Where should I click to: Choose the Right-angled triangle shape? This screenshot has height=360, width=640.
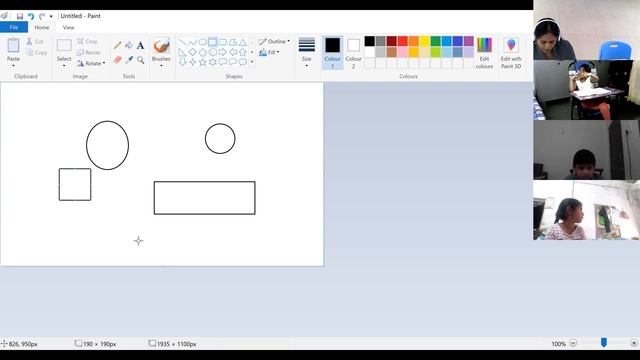pyautogui.click(x=182, y=52)
